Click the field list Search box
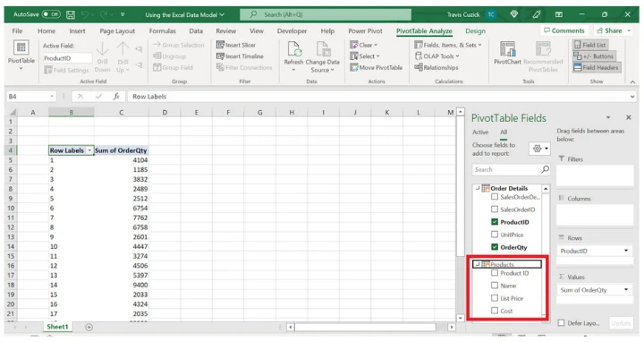Viewport: 644px width, 342px height. (x=511, y=169)
